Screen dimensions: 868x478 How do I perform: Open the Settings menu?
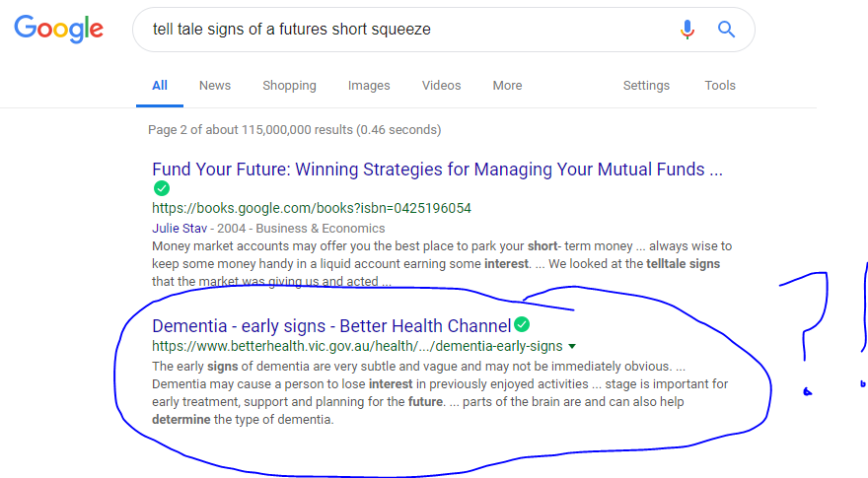[646, 85]
